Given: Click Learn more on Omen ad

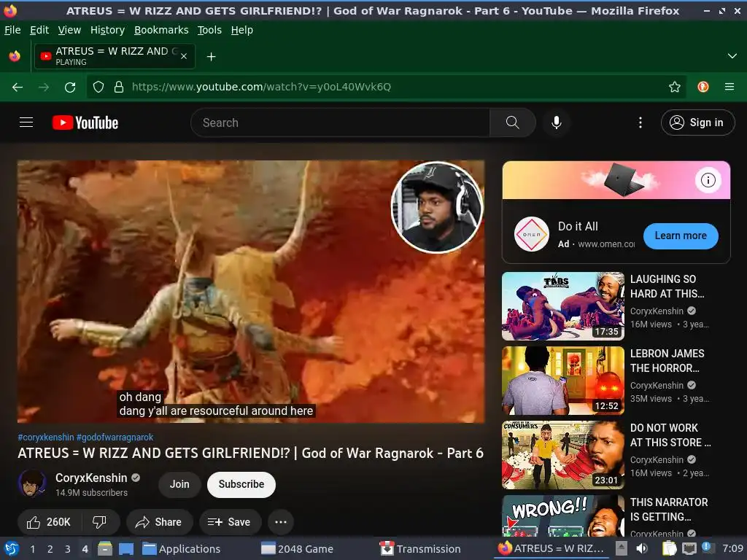Looking at the screenshot, I should point(681,236).
